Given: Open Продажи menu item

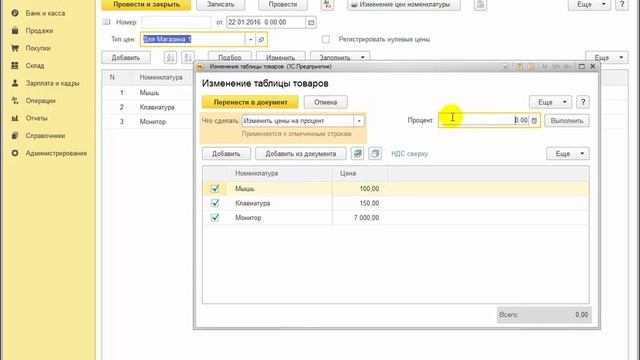Looking at the screenshot, I should click(x=39, y=31).
